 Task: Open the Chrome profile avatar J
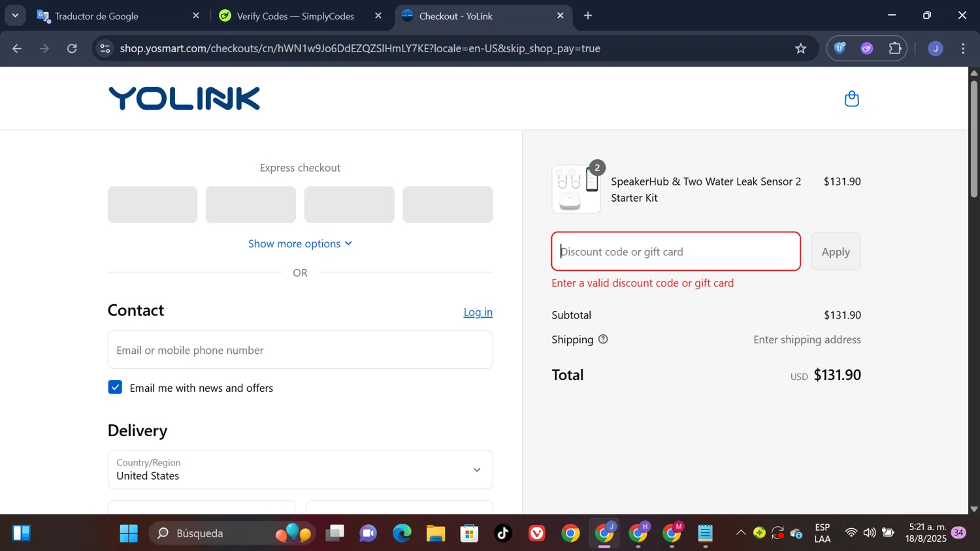[x=936, y=48]
